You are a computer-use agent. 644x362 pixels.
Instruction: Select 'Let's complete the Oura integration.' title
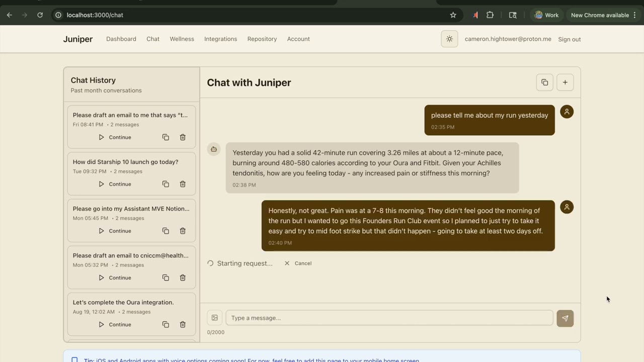(123, 302)
